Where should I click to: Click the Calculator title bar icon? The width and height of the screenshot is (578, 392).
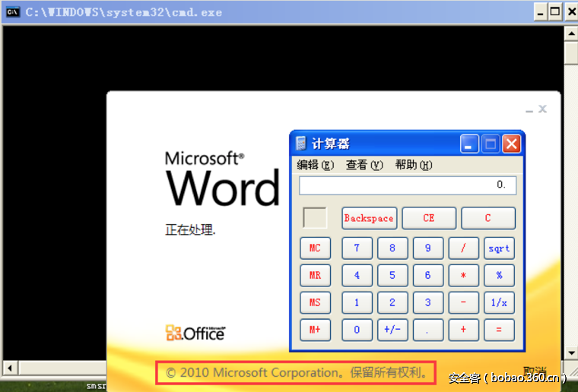point(301,143)
